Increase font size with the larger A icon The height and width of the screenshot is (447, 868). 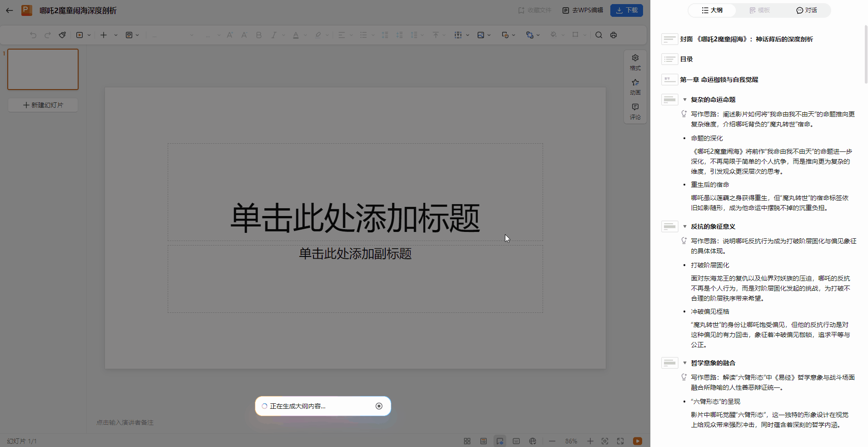(229, 35)
